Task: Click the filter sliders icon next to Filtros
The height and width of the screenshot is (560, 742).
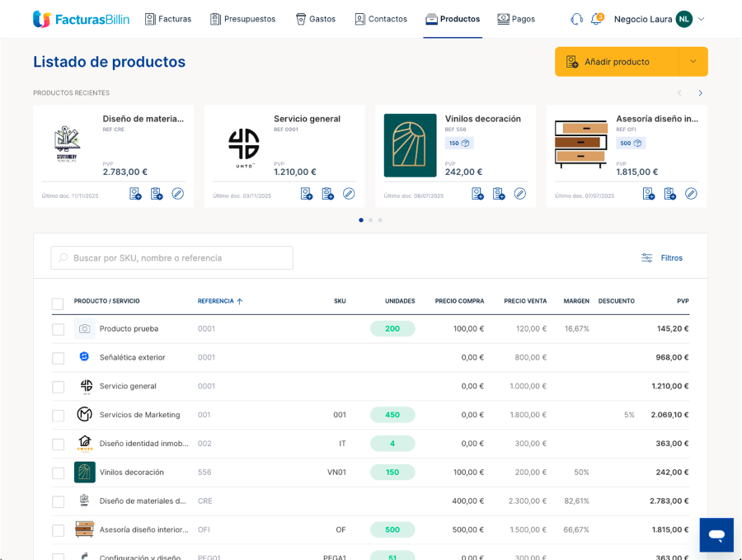Action: tap(646, 257)
